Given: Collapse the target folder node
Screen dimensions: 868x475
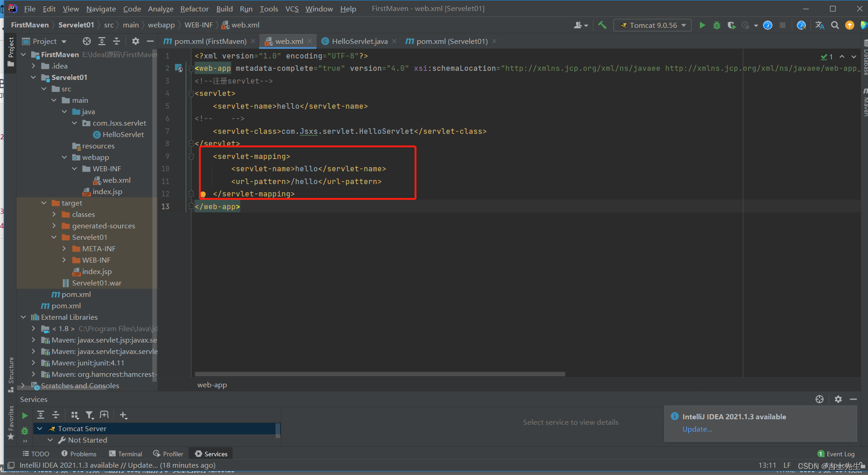Looking at the screenshot, I should click(x=44, y=203).
